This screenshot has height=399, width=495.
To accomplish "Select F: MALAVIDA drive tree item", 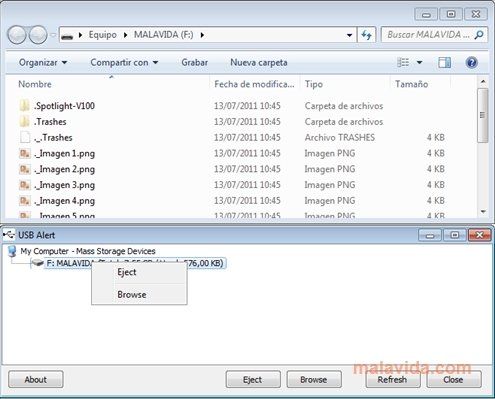I will point(135,263).
